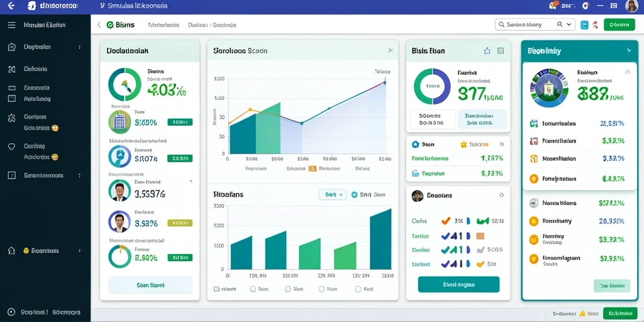Click the teal button at bottom of third column
Screen dimensions: 644x322
pyautogui.click(x=458, y=284)
